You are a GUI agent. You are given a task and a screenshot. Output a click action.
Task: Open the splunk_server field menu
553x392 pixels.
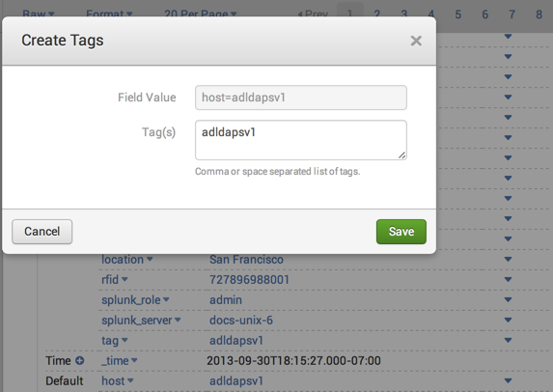point(178,320)
